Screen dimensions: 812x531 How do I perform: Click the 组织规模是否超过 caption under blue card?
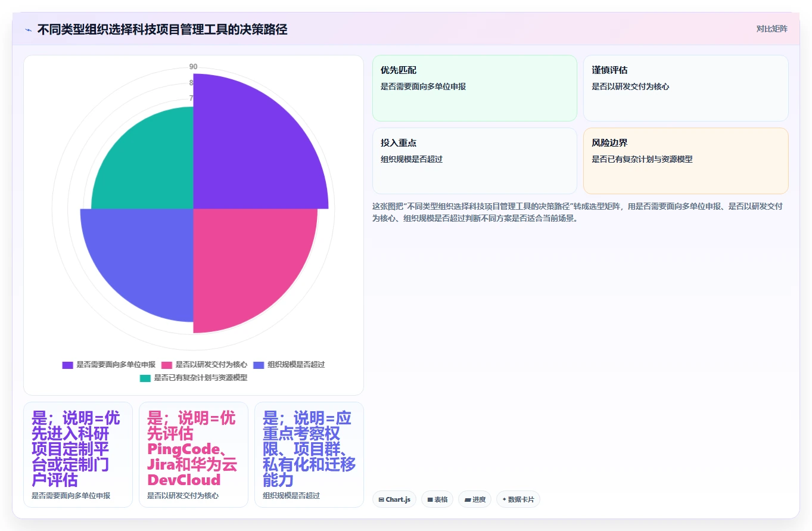pyautogui.click(x=291, y=496)
